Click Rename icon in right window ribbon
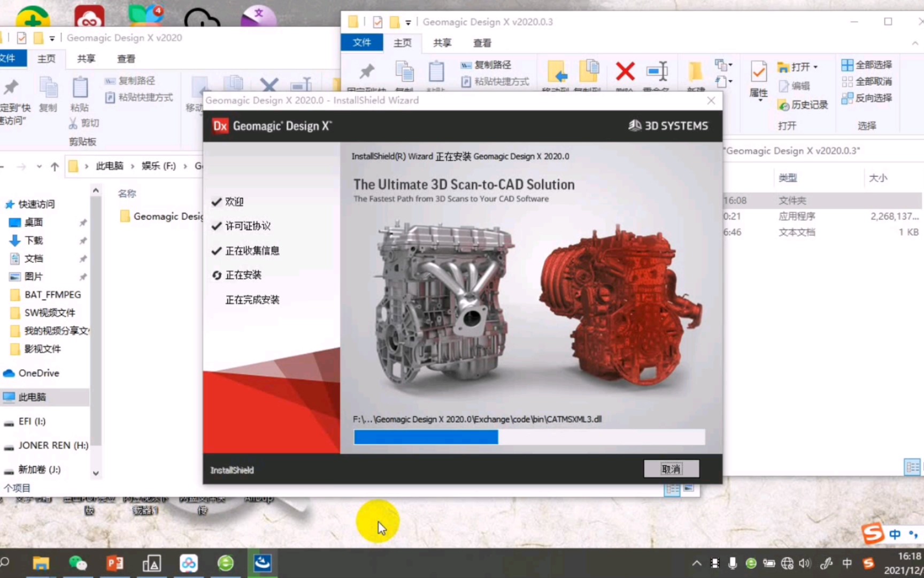Screen dimensions: 924x578 coord(657,71)
